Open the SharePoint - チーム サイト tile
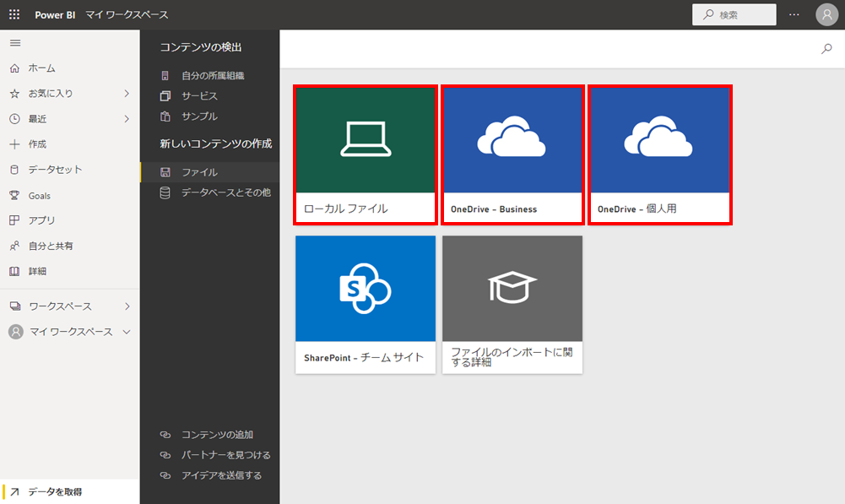 (x=366, y=304)
